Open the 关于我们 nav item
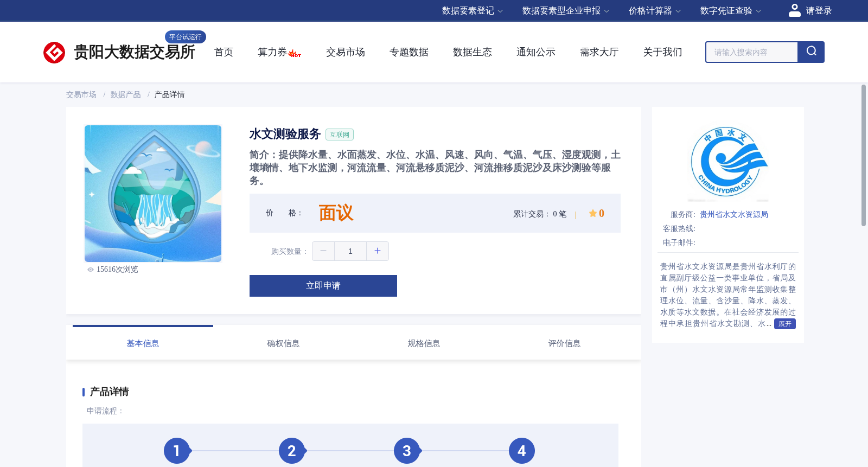Viewport: 868px width, 467px height. tap(663, 52)
